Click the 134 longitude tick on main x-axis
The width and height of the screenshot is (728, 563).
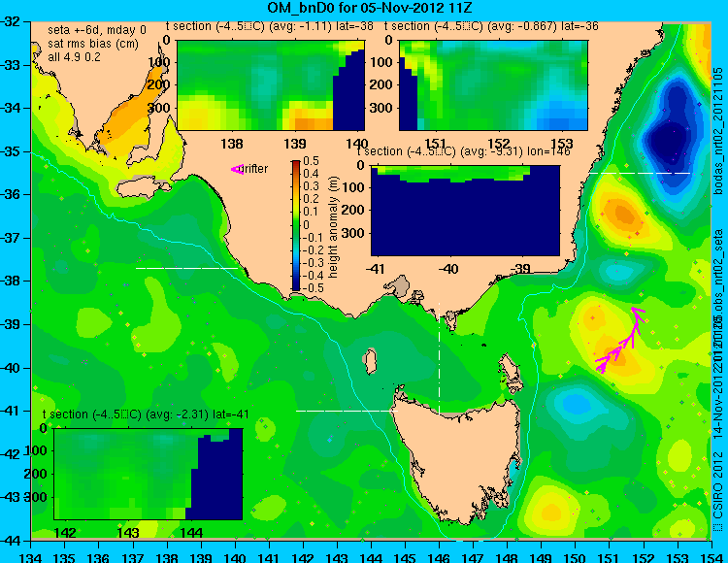pyautogui.click(x=31, y=557)
